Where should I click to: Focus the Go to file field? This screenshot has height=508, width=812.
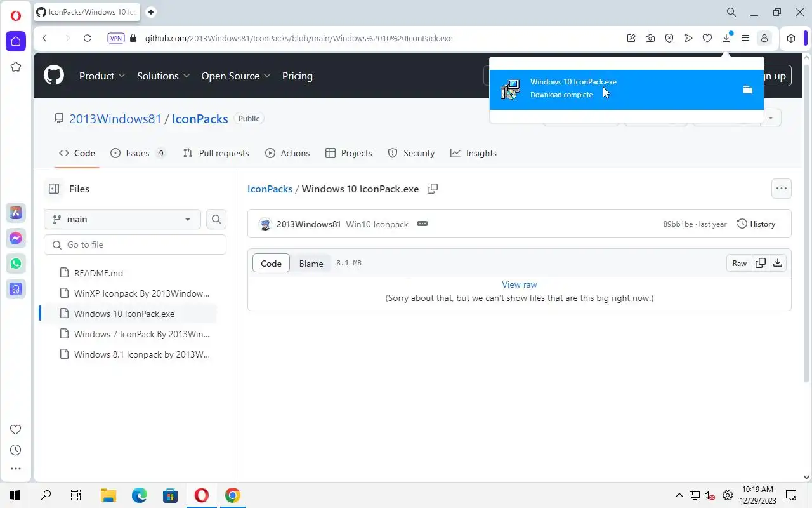click(x=135, y=244)
